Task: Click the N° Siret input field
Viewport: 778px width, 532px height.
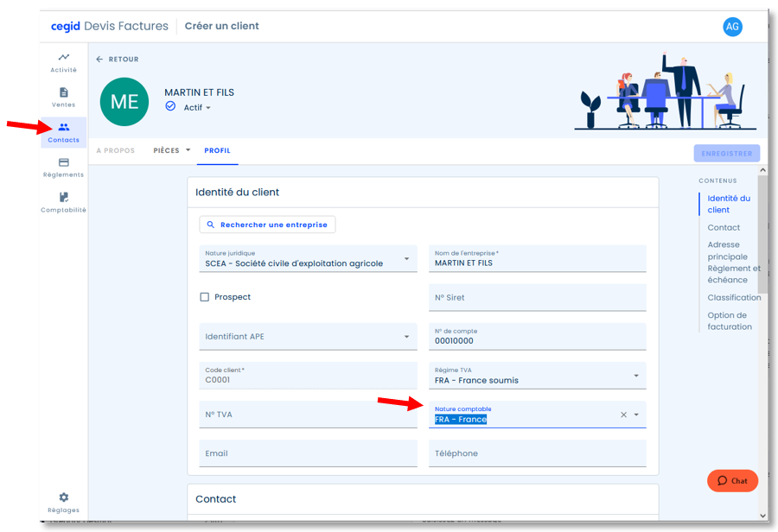Action: coord(538,297)
